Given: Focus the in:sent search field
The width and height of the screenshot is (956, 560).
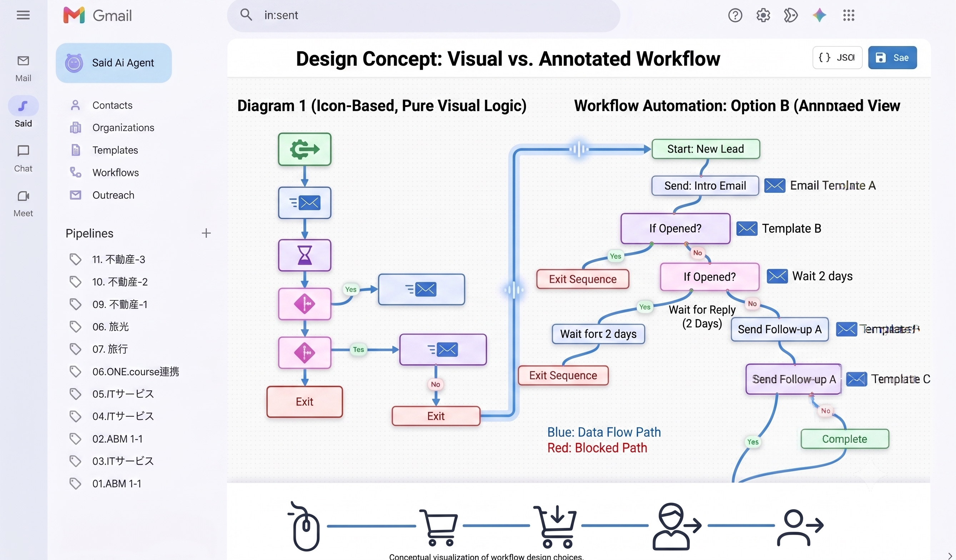Looking at the screenshot, I should point(423,15).
